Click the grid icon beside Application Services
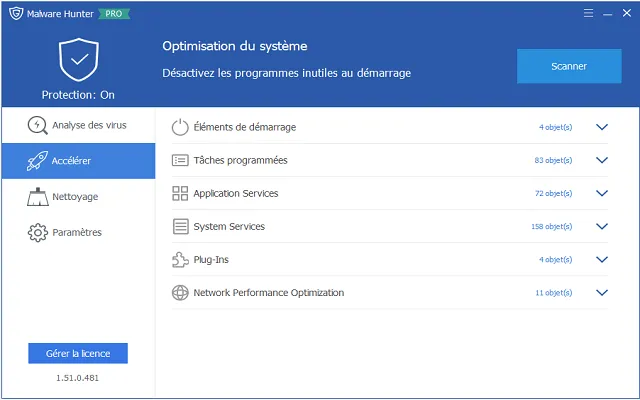 pyautogui.click(x=180, y=193)
